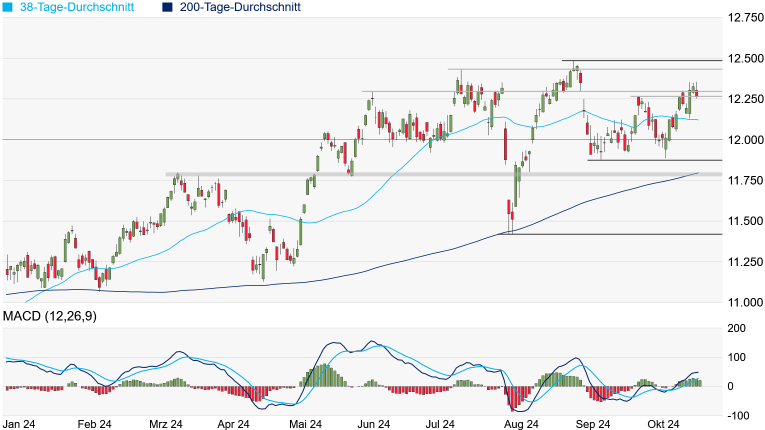Image resolution: width=765 pixels, height=430 pixels.
Task: Click the 12.500 price axis label
Action: (x=742, y=59)
